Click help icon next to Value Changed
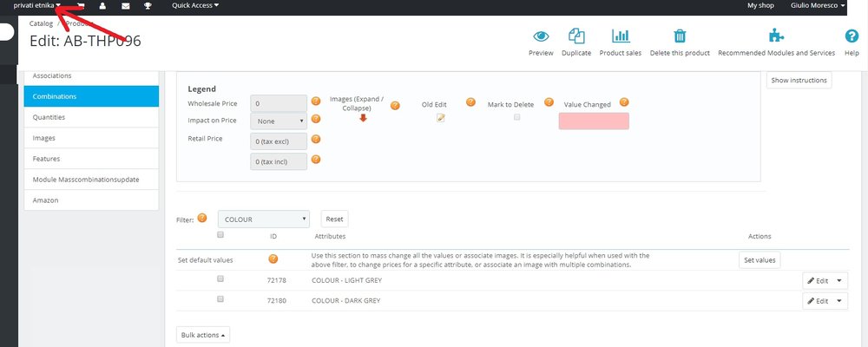Image resolution: width=868 pixels, height=347 pixels. point(624,101)
